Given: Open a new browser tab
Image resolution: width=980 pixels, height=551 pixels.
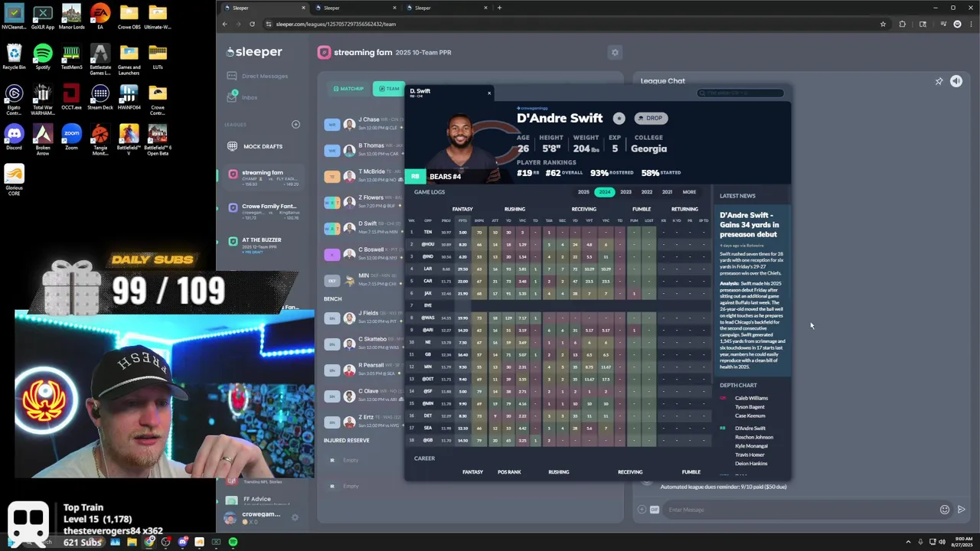Looking at the screenshot, I should (499, 8).
